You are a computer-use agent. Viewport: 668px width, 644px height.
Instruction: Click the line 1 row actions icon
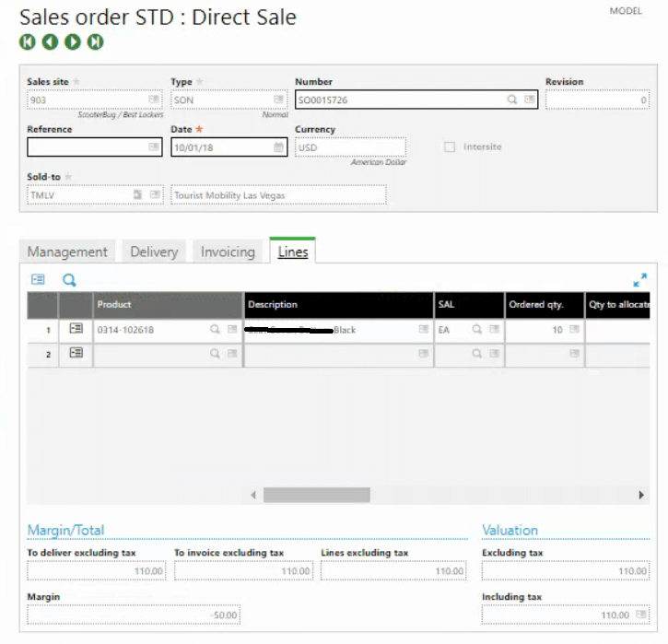click(x=76, y=329)
